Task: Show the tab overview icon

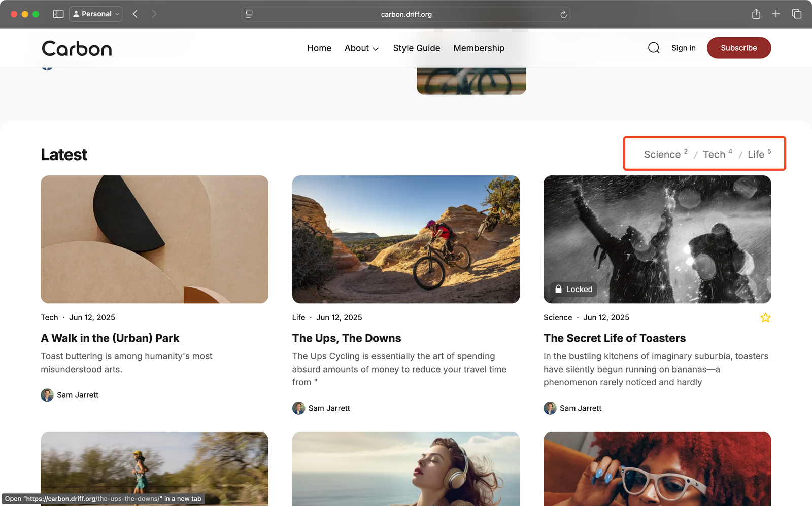Action: 797,14
